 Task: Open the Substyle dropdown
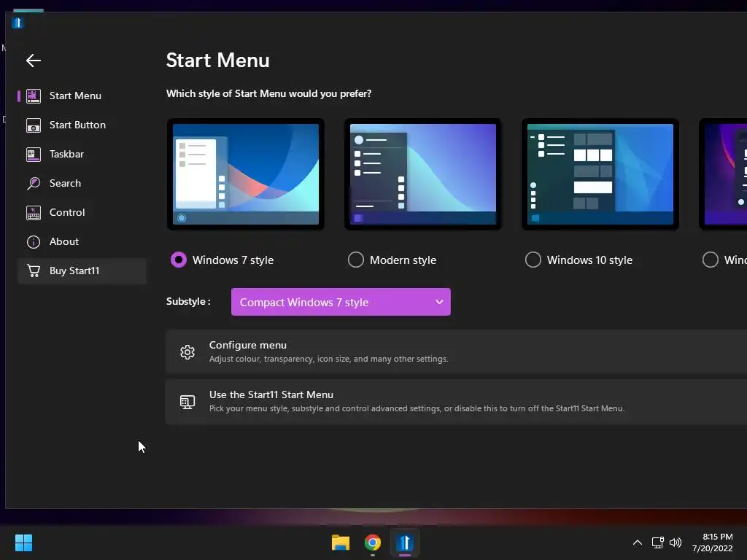click(x=341, y=302)
